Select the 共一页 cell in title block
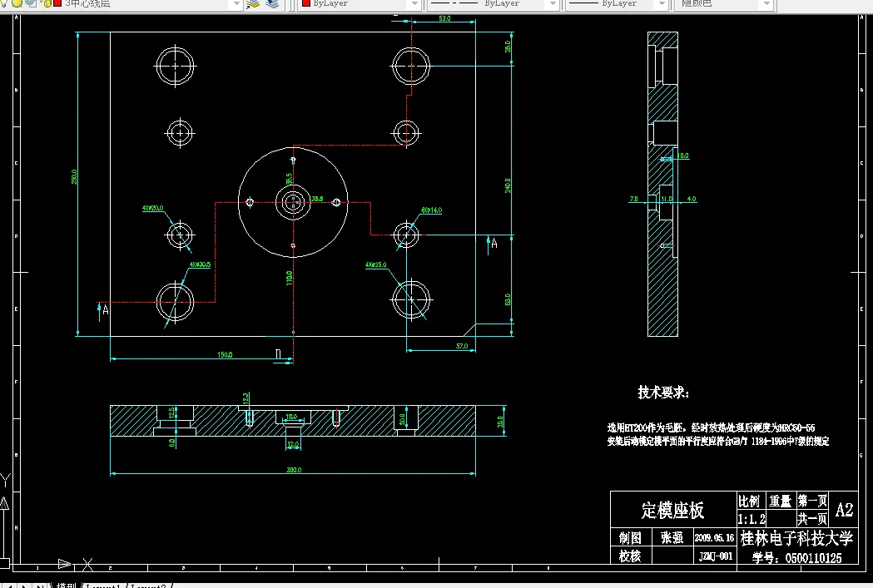Image resolution: width=873 pixels, height=588 pixels. (812, 519)
